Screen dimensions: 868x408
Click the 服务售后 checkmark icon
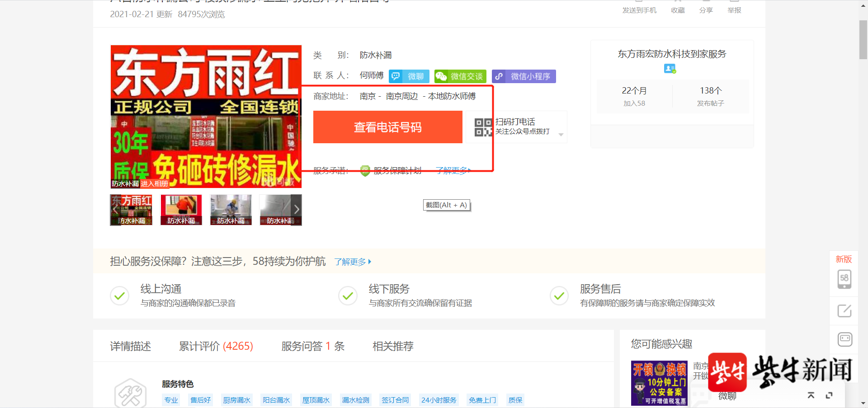(559, 296)
